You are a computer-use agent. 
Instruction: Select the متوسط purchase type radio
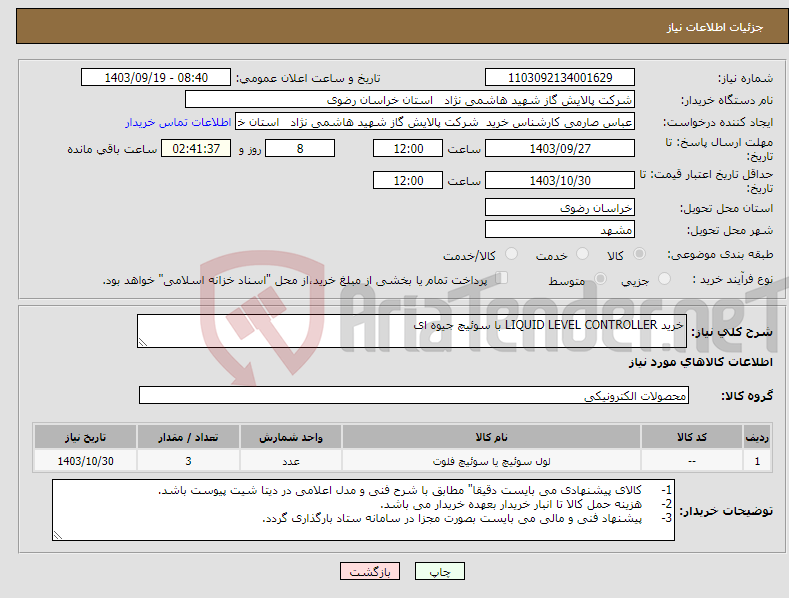tap(600, 278)
